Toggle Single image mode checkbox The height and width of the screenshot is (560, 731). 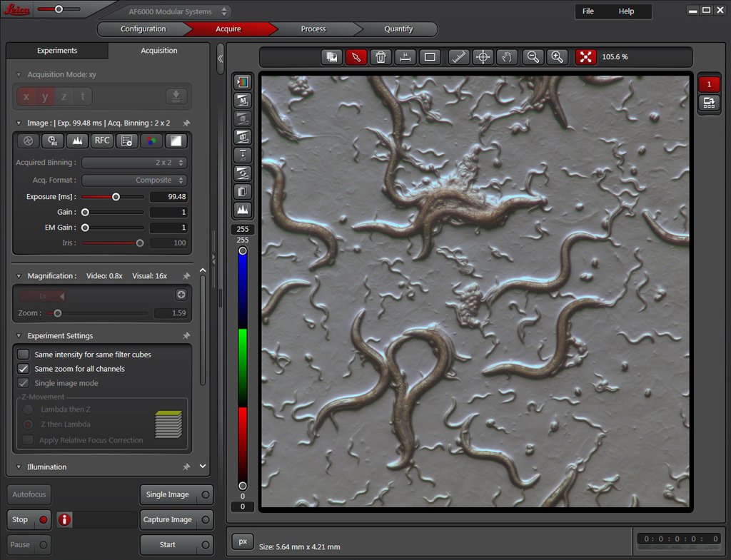[x=24, y=383]
